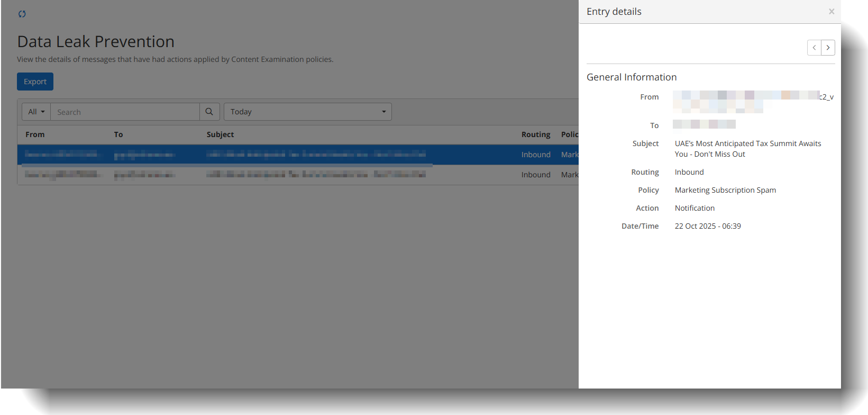868x415 pixels.
Task: Sort by the Subject column header
Action: pos(220,134)
